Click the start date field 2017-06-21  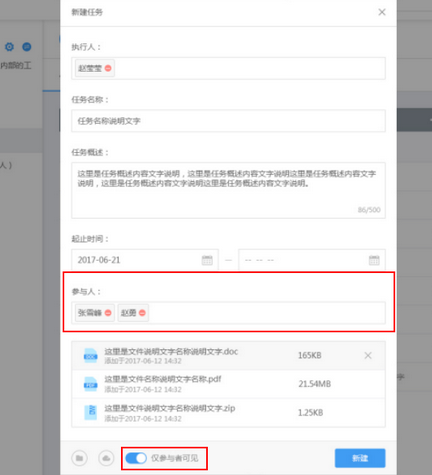pyautogui.click(x=145, y=259)
